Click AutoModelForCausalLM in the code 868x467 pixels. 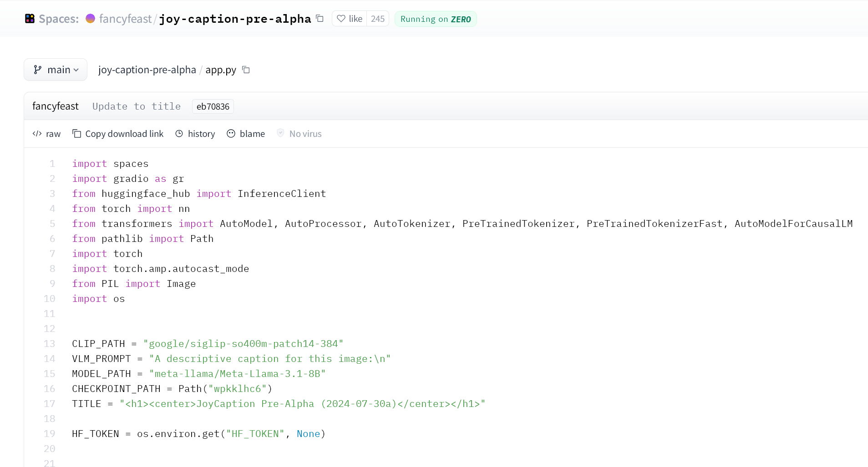(x=793, y=224)
